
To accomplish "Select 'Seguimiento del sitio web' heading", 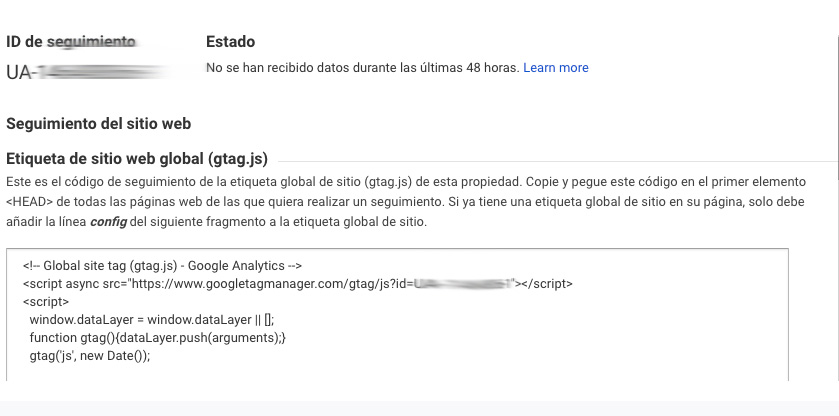I will pos(98,124).
